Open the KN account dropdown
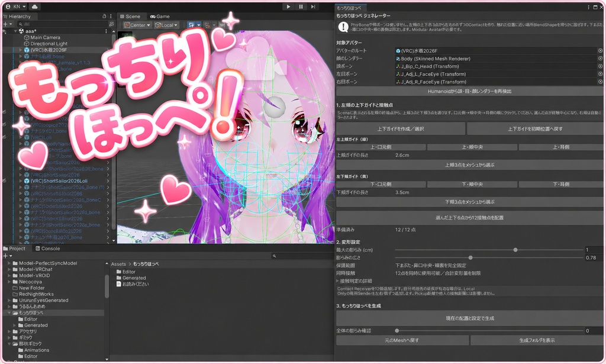 pyautogui.click(x=15, y=7)
